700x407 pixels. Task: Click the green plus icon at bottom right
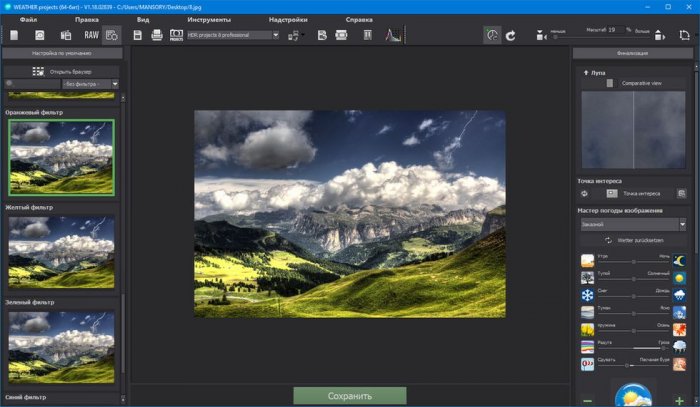(x=680, y=400)
